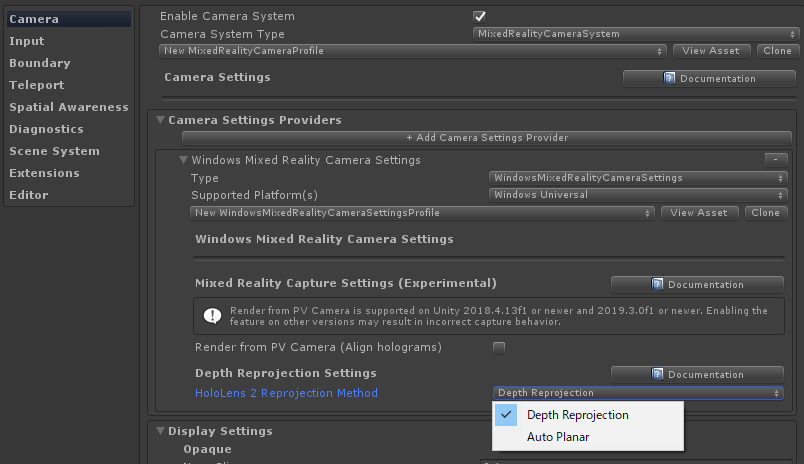Clone the WindowsMixedRealityCameraSettingsProfile

point(766,213)
